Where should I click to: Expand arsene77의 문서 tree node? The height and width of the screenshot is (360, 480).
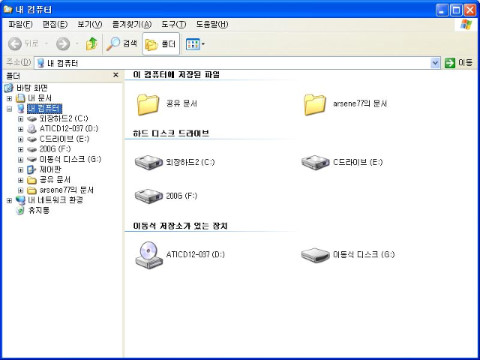click(x=20, y=190)
